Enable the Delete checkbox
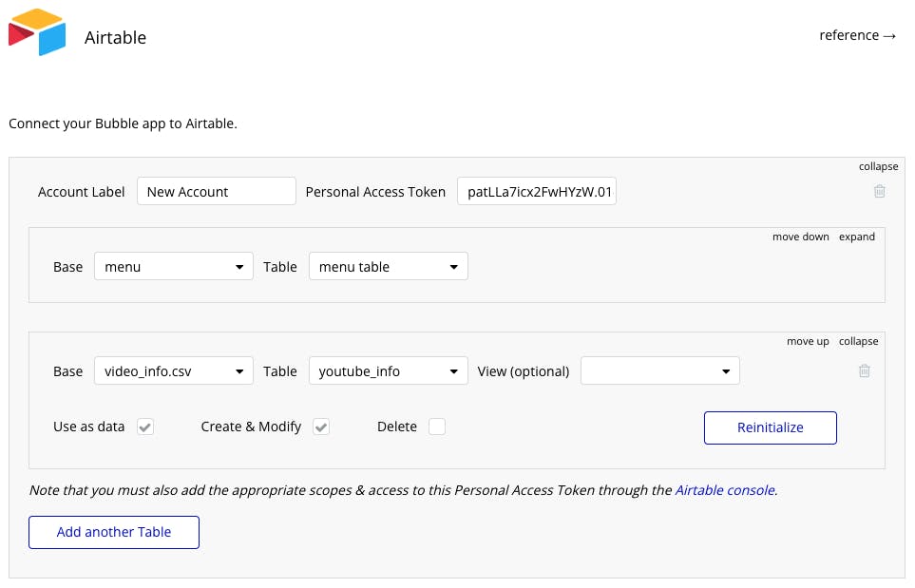The width and height of the screenshot is (915, 588). pyautogui.click(x=437, y=427)
